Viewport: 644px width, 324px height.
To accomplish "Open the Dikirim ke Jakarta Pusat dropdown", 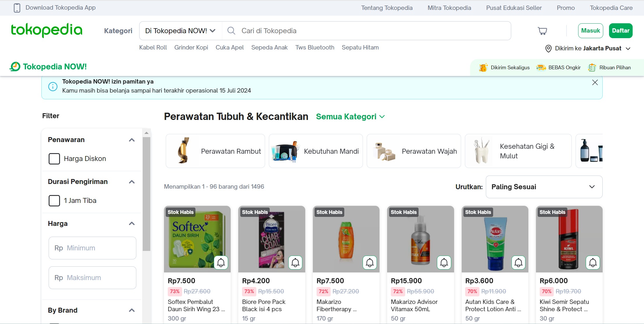I will click(588, 49).
